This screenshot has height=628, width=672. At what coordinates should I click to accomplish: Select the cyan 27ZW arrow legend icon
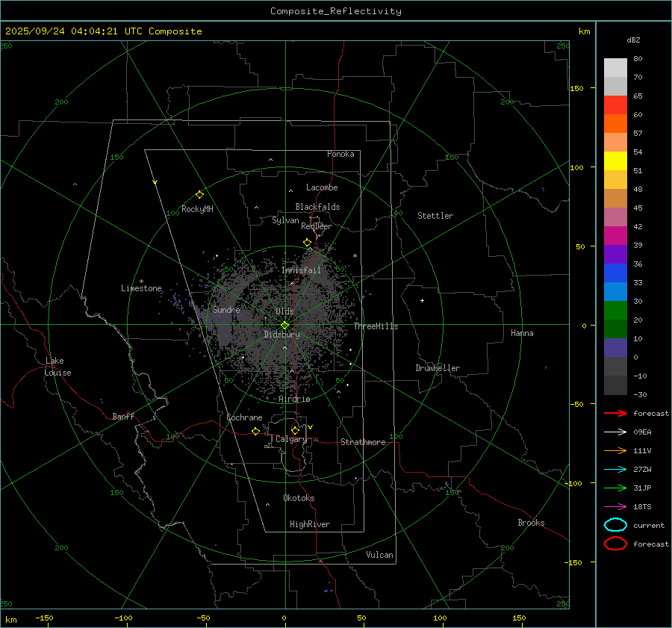(x=615, y=469)
